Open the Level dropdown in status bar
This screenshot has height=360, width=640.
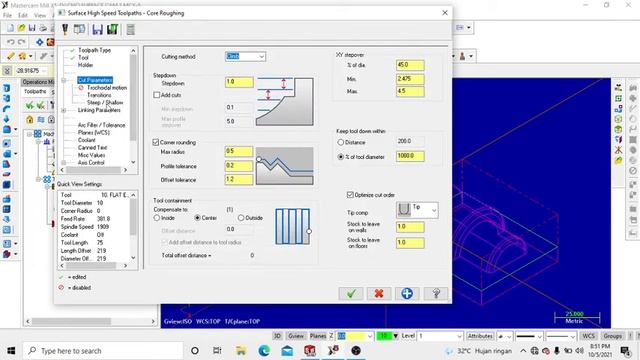[459, 336]
